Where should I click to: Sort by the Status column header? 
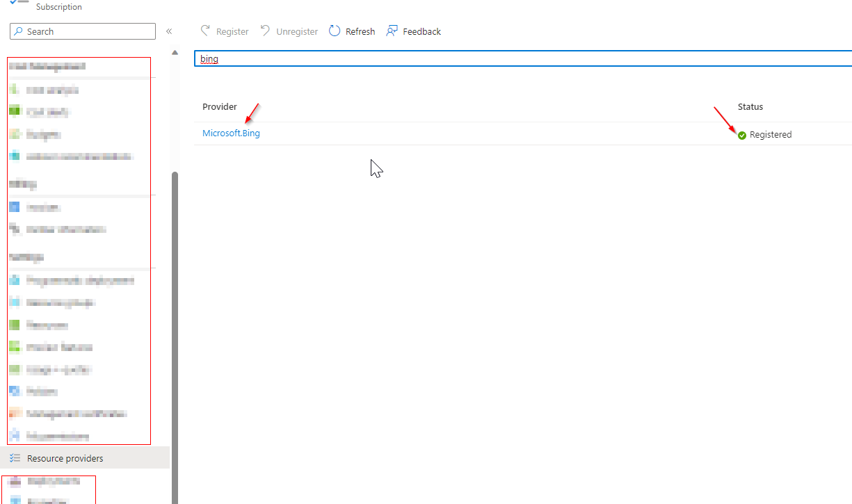coord(750,106)
